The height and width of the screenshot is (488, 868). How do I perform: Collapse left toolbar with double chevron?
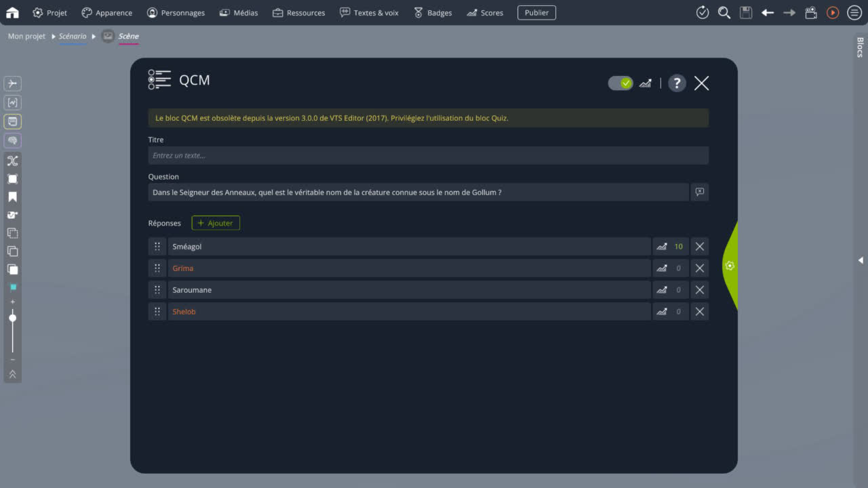pyautogui.click(x=12, y=374)
